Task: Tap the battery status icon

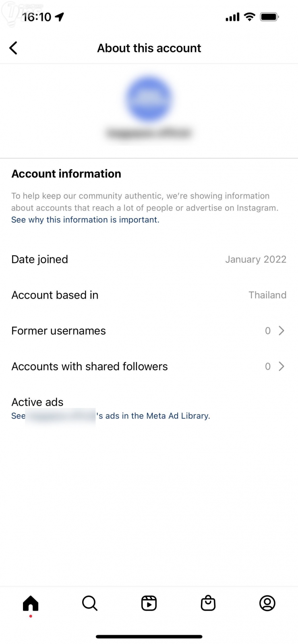Action: (x=269, y=17)
